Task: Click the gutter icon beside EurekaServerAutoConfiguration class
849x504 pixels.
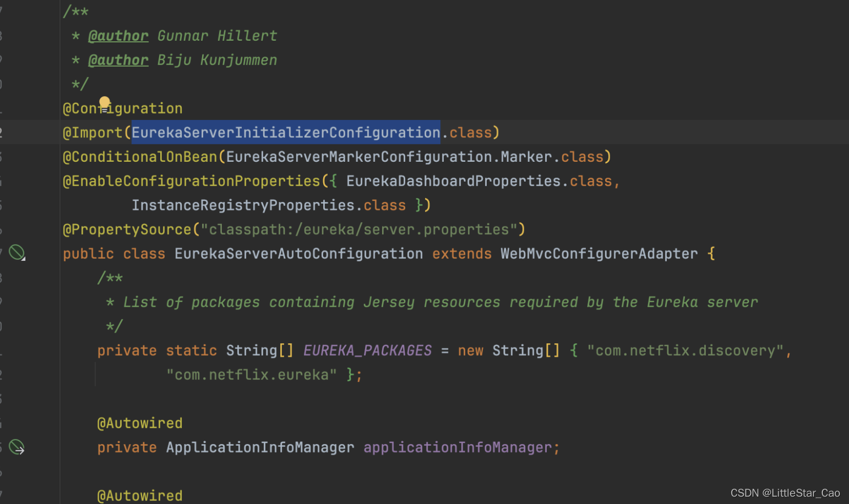Action: (17, 252)
